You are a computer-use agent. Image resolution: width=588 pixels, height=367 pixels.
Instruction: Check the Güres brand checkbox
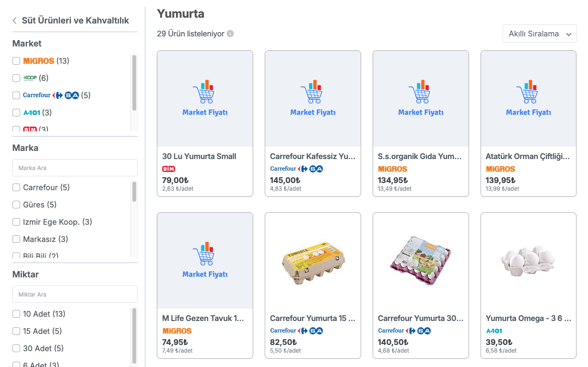point(16,205)
